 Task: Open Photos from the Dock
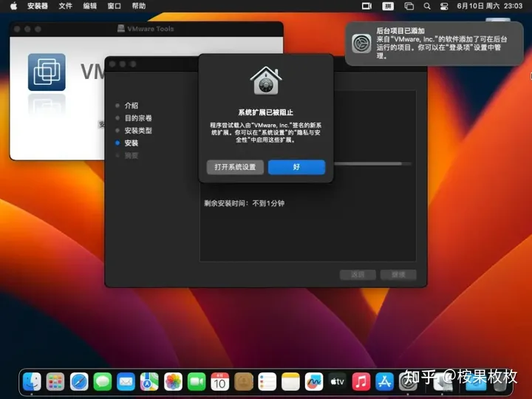pyautogui.click(x=173, y=382)
